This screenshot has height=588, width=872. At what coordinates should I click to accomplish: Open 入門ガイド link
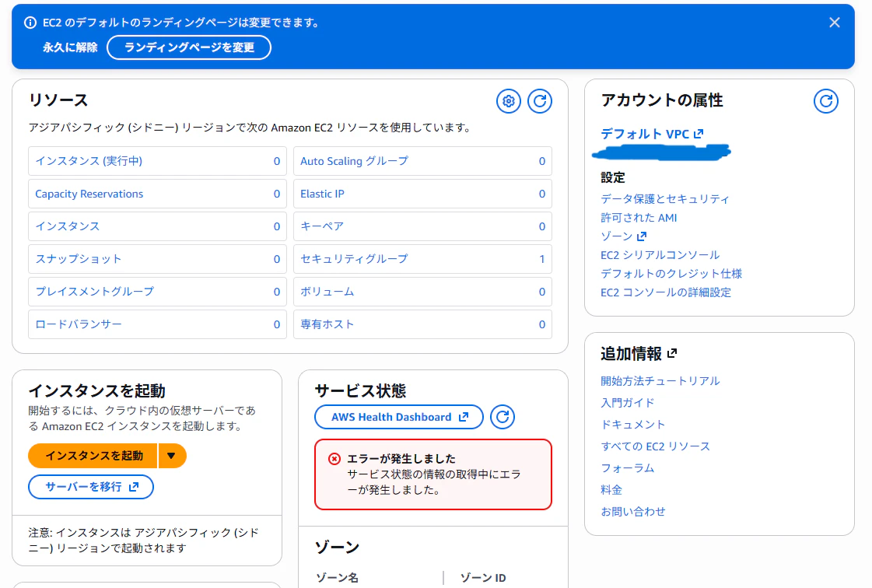(627, 402)
